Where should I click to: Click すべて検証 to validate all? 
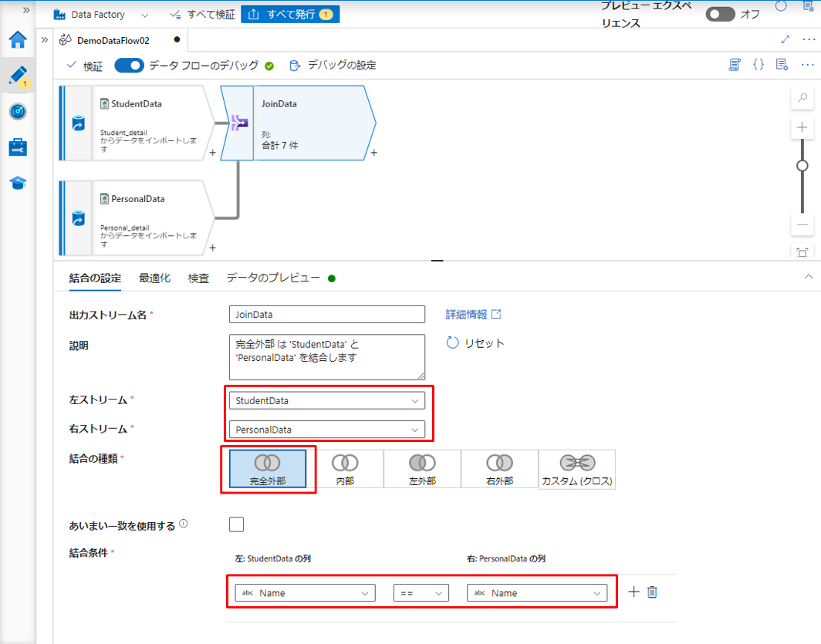(203, 15)
